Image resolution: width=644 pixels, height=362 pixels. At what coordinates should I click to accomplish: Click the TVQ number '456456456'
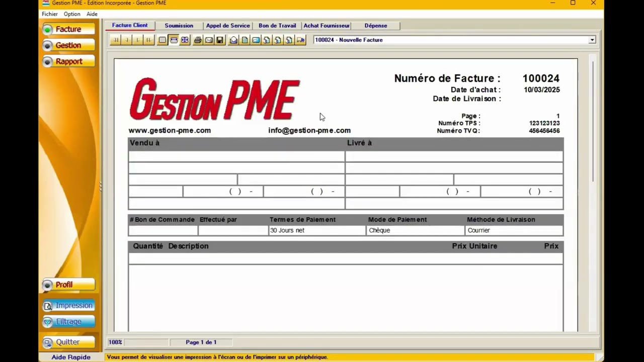pos(544,131)
